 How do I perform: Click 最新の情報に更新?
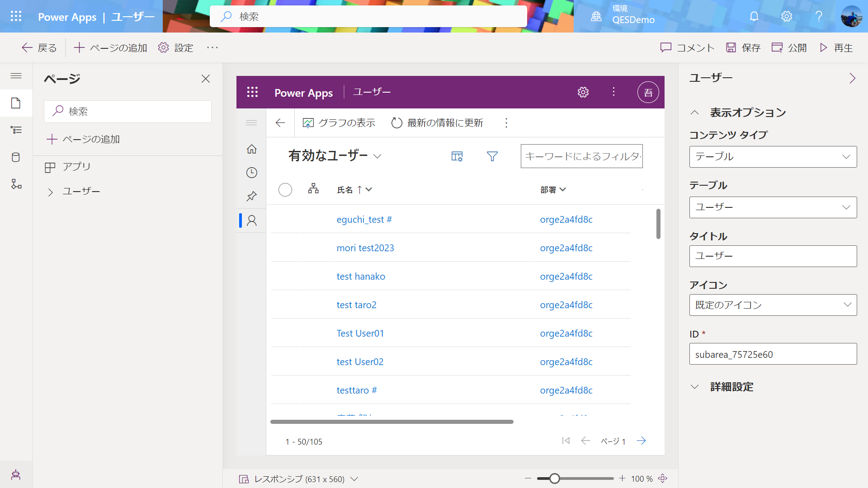click(x=437, y=123)
